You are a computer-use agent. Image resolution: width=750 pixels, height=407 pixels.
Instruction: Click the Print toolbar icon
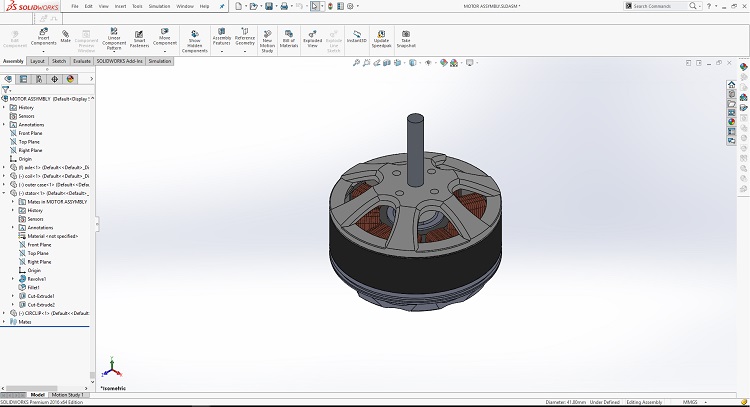pos(284,6)
